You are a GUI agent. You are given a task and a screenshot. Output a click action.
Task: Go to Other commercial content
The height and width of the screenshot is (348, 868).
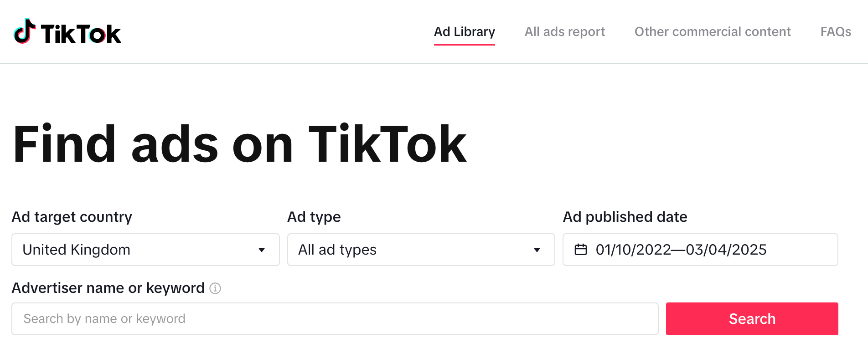tap(712, 32)
